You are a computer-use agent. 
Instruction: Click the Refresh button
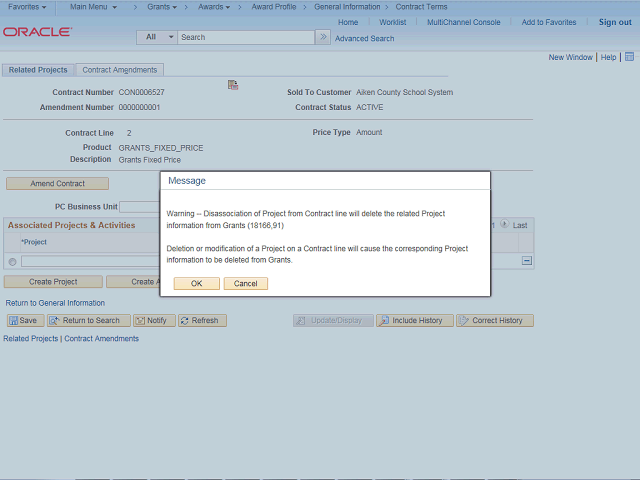pyautogui.click(x=202, y=320)
